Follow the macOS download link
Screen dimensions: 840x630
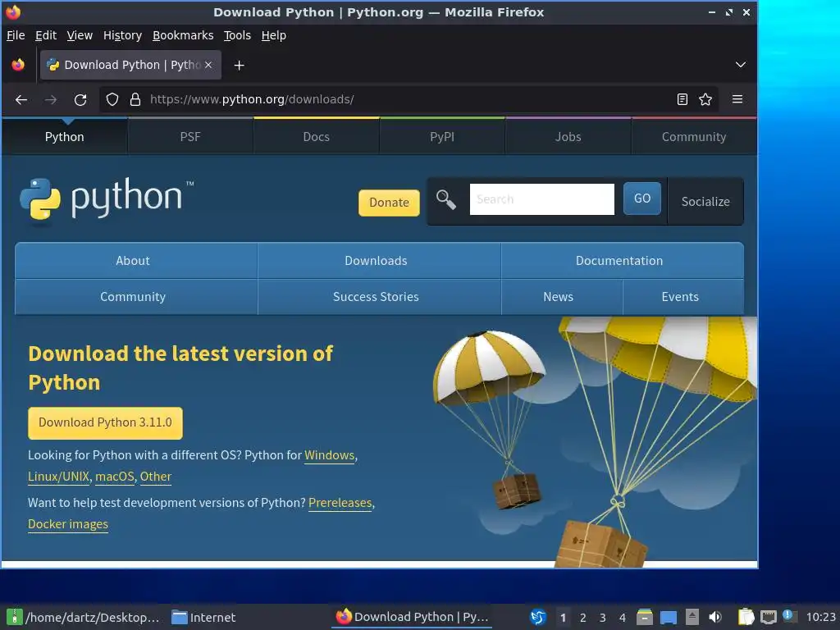point(115,477)
